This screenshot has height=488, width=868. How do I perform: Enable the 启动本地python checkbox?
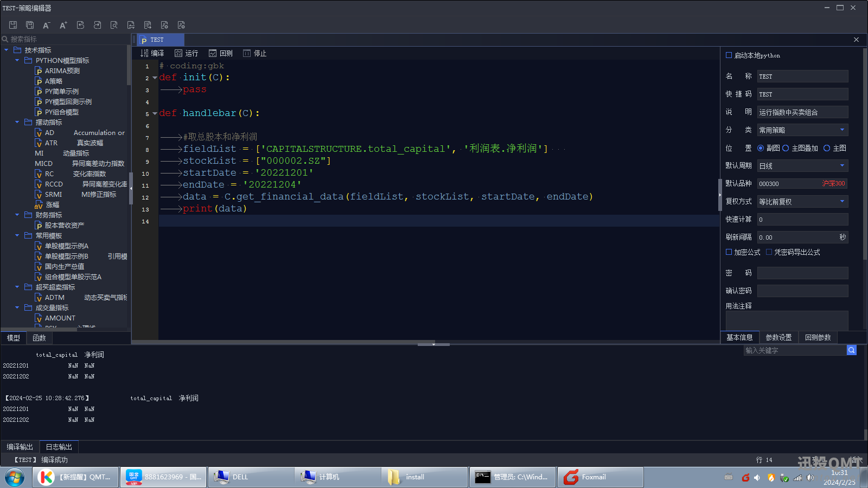729,55
